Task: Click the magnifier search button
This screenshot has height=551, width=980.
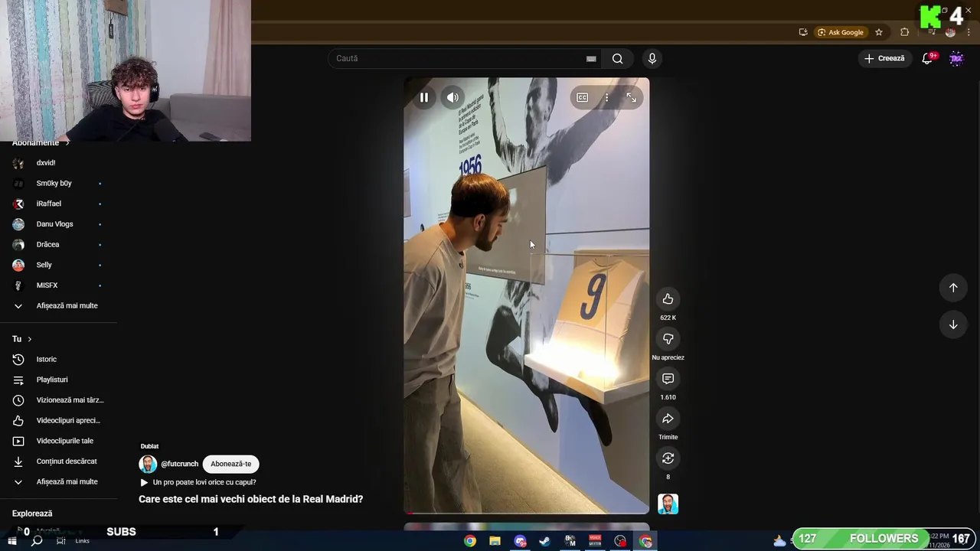Action: tap(618, 58)
